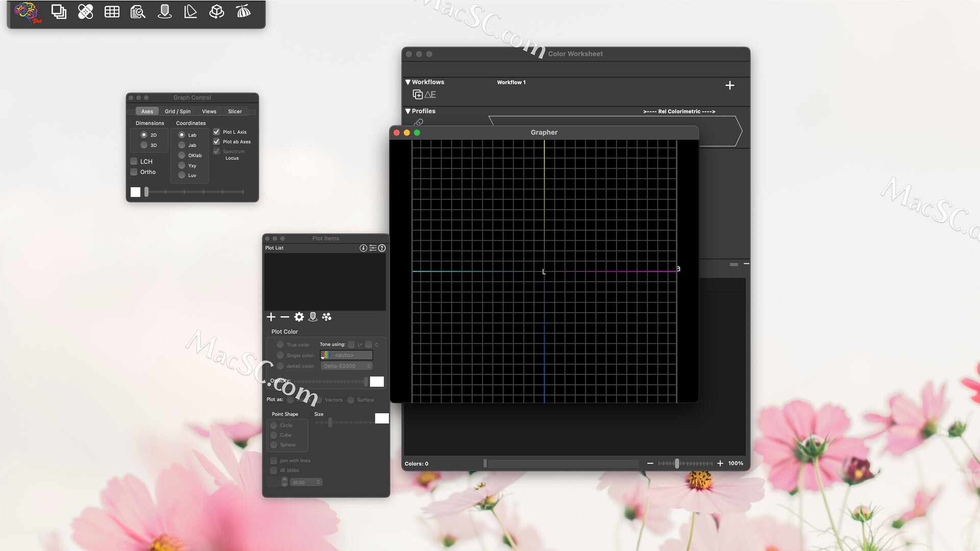The height and width of the screenshot is (551, 980).
Task: Zoom in with the plus in Color Worksheet
Action: (720, 463)
